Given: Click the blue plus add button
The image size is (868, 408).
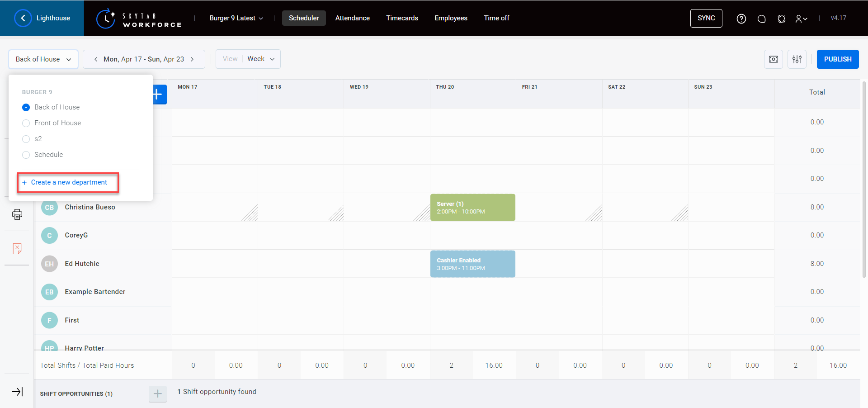Looking at the screenshot, I should pyautogui.click(x=158, y=95).
